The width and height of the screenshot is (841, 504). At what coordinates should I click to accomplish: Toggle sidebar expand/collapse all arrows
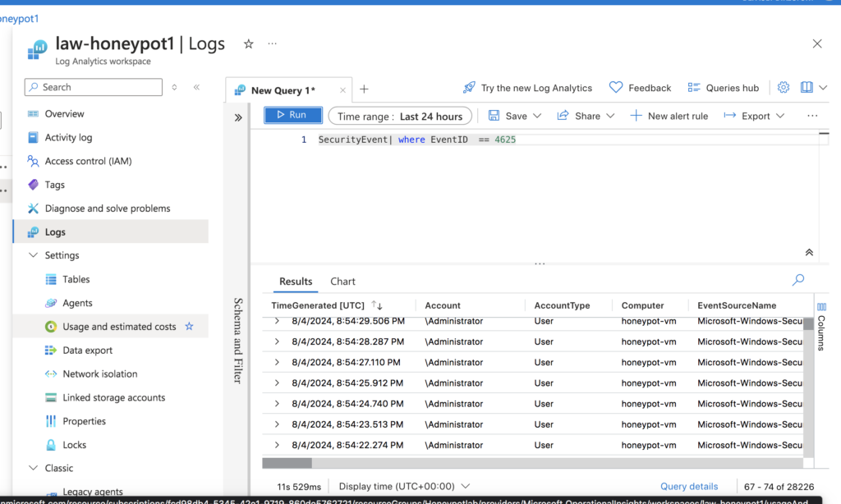[x=174, y=87]
